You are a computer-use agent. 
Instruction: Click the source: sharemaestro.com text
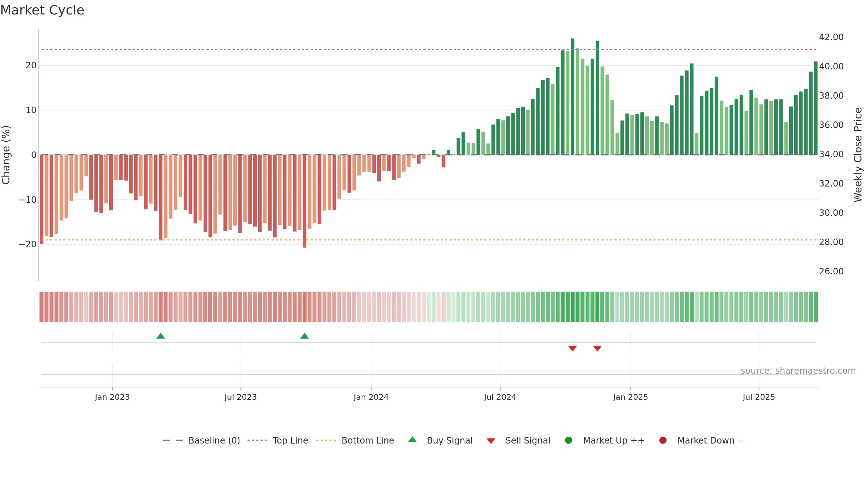pyautogui.click(x=798, y=371)
